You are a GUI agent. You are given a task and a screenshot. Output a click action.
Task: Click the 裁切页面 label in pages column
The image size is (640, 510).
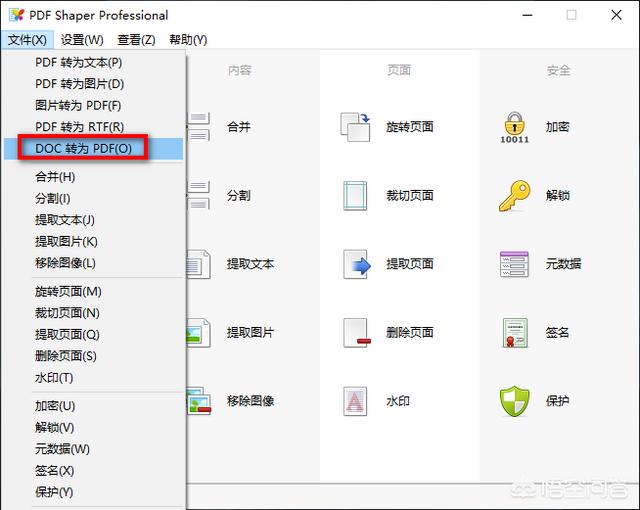410,196
